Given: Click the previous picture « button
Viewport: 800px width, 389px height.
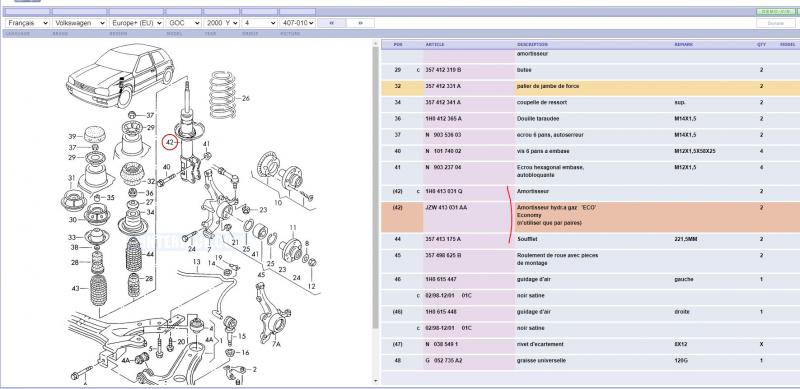Looking at the screenshot, I should click(x=332, y=23).
